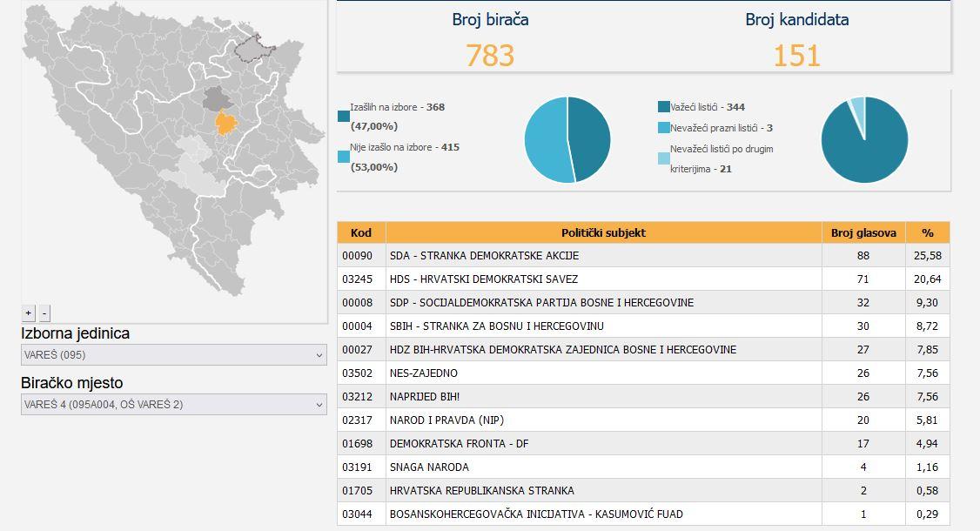
Task: Select SBIH - STRANKA ZA BOSNU I HERCEGOVINU
Action: coord(643,326)
